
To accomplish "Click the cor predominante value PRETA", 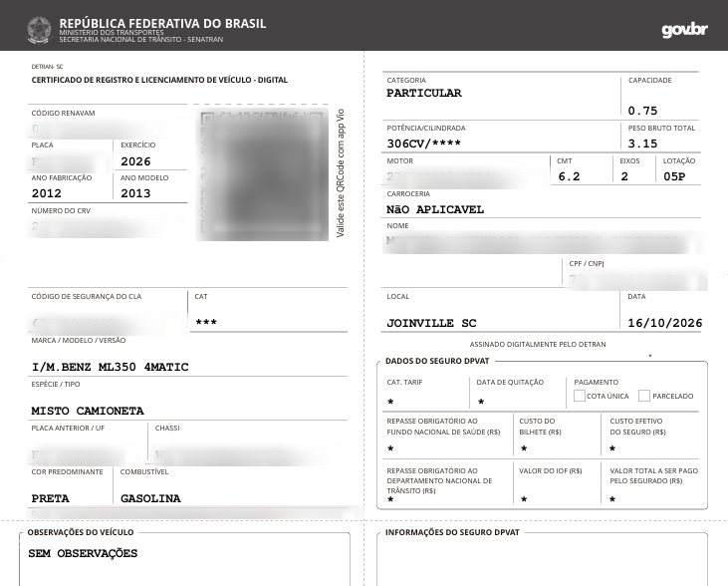I will [50, 498].
